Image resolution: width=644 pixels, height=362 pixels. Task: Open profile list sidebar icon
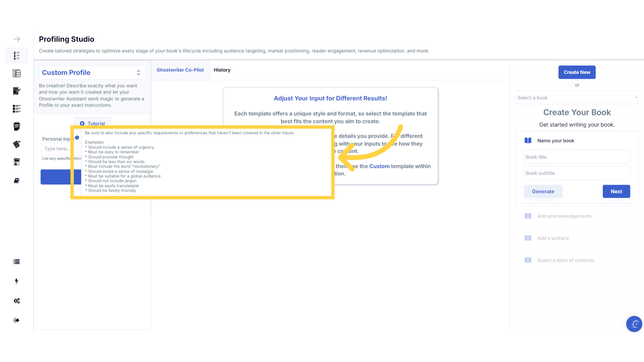[17, 55]
